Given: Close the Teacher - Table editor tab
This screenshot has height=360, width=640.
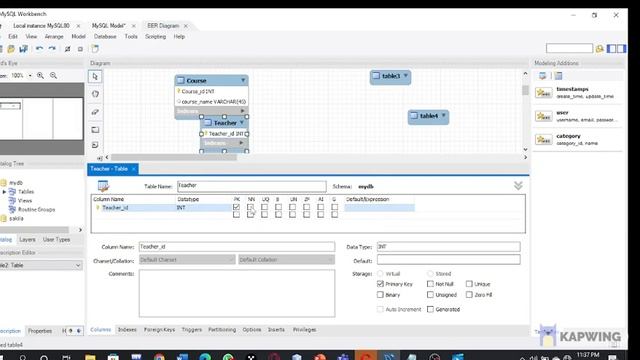Looking at the screenshot, I should [133, 169].
